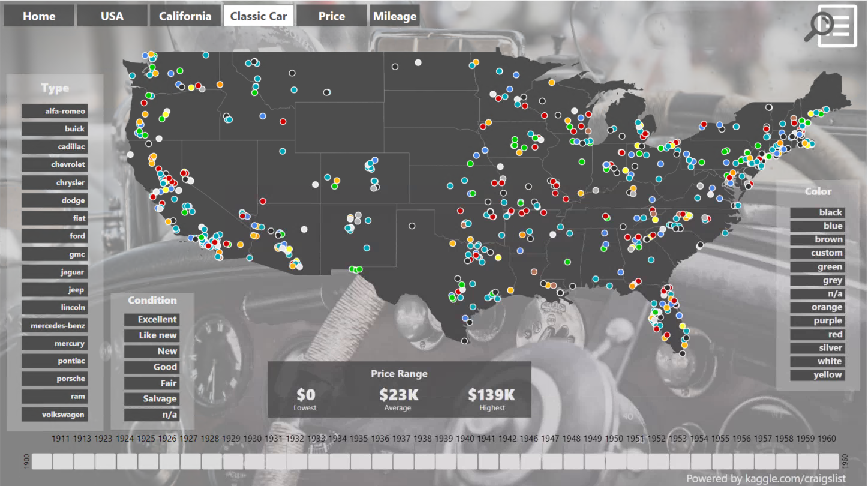
Task: Filter type by jaguar
Action: tap(55, 272)
